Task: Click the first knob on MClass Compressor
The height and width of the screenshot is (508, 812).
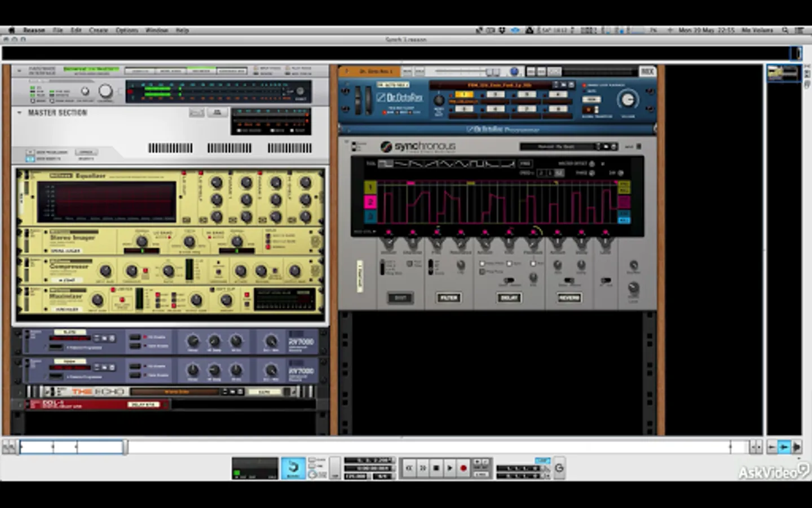Action: pyautogui.click(x=105, y=271)
